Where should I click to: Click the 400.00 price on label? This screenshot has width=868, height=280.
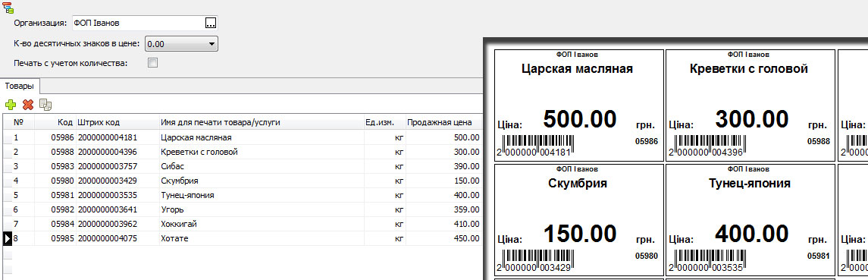752,233
